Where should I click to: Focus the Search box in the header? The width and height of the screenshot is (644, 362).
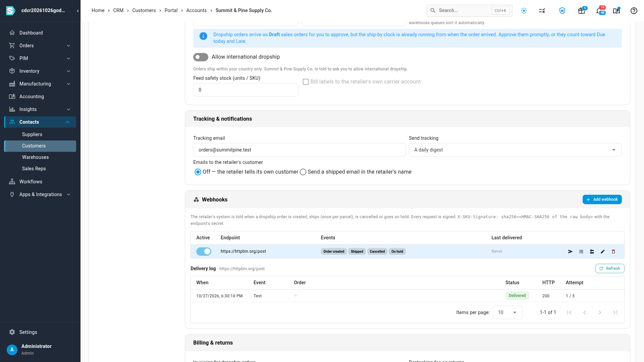click(x=469, y=11)
